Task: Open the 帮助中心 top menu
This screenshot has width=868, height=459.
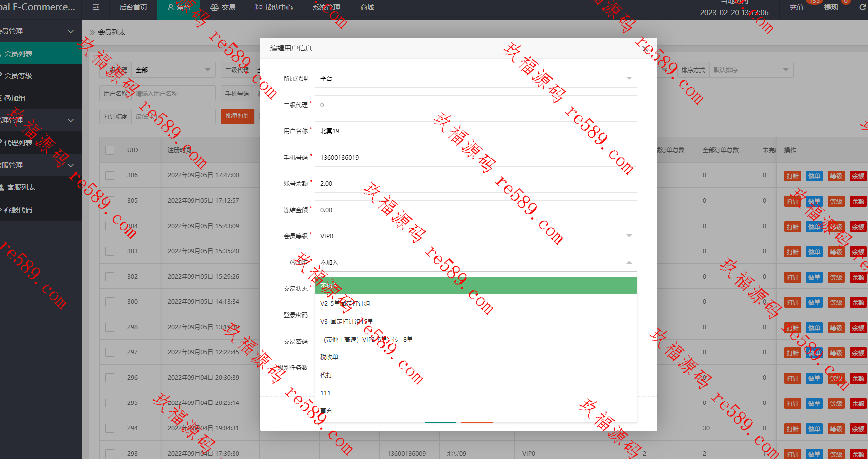Action: pos(274,7)
